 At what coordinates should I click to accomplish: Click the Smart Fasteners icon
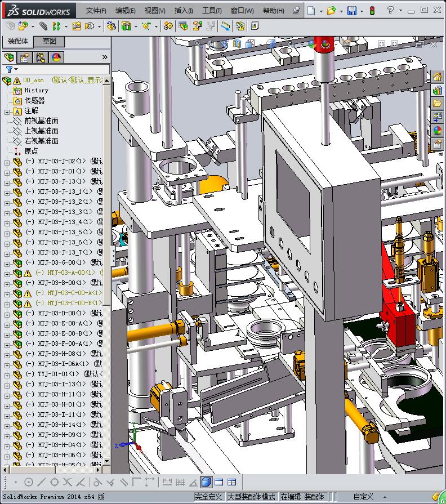click(x=77, y=26)
